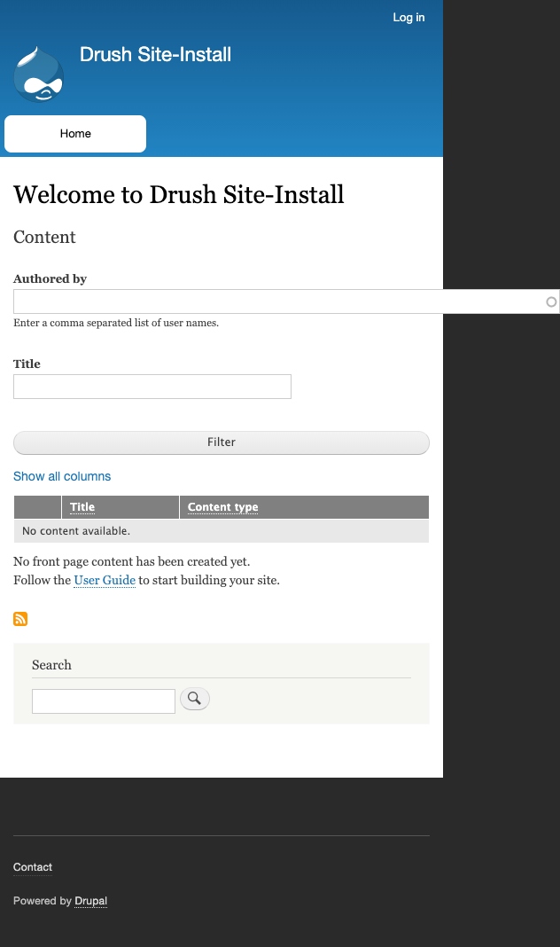Focus the Authored by text field
Screen dimensions: 560x947
pyautogui.click(x=266, y=301)
